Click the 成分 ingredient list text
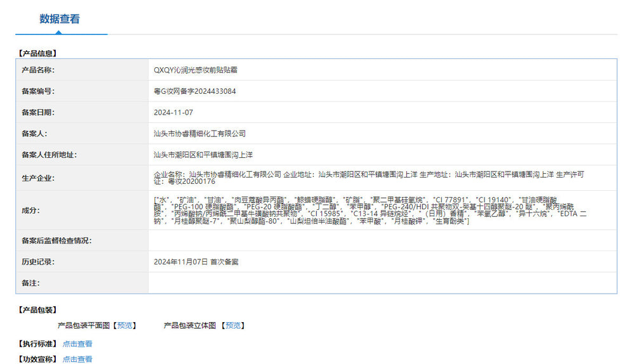 pyautogui.click(x=370, y=211)
